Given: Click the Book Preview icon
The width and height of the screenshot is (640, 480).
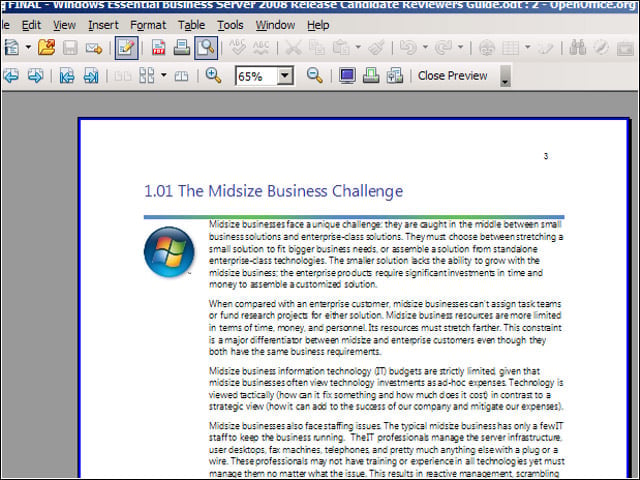Looking at the screenshot, I should point(182,76).
